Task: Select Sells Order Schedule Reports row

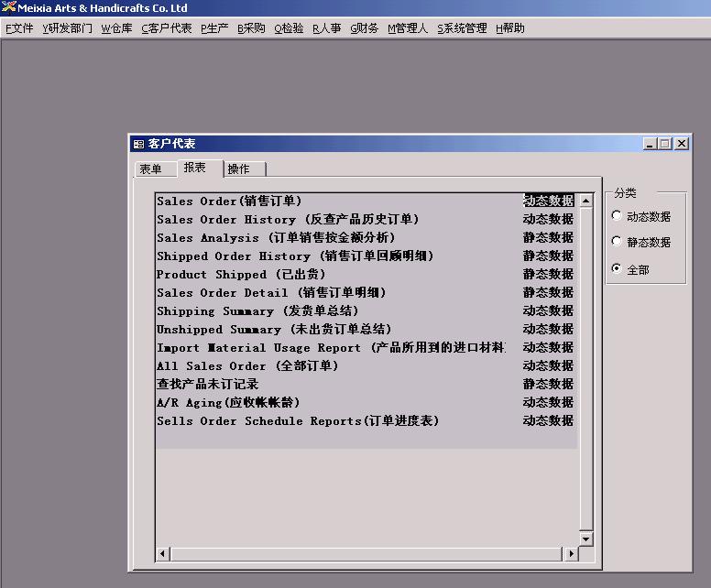Action: tap(366, 420)
